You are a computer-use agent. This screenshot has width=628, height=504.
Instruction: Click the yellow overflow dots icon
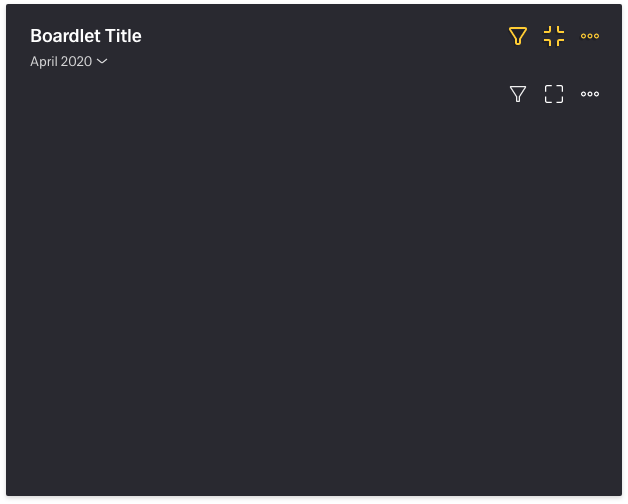590,36
